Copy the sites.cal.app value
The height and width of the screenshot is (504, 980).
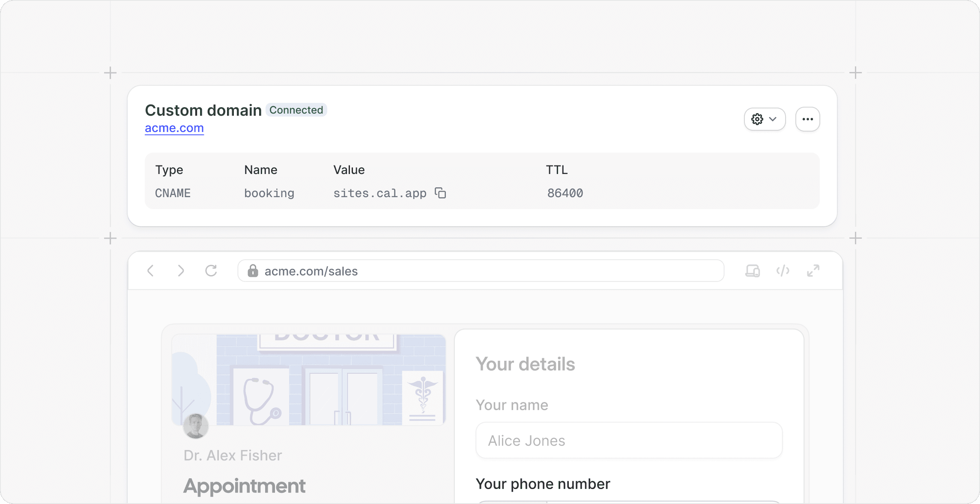point(440,193)
